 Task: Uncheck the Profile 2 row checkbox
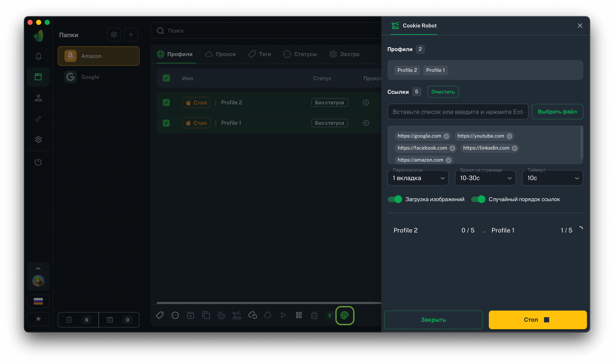166,103
